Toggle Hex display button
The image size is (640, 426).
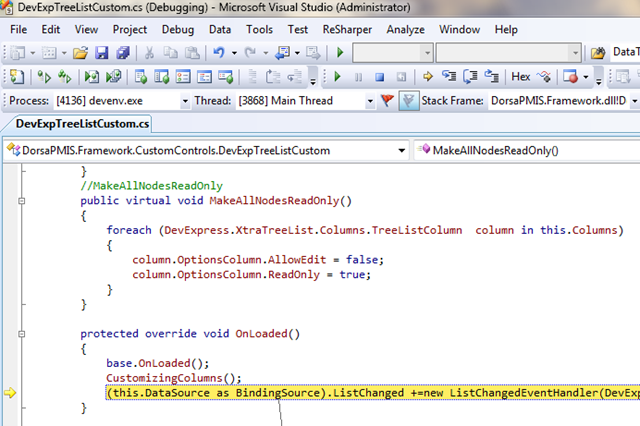pyautogui.click(x=520, y=76)
